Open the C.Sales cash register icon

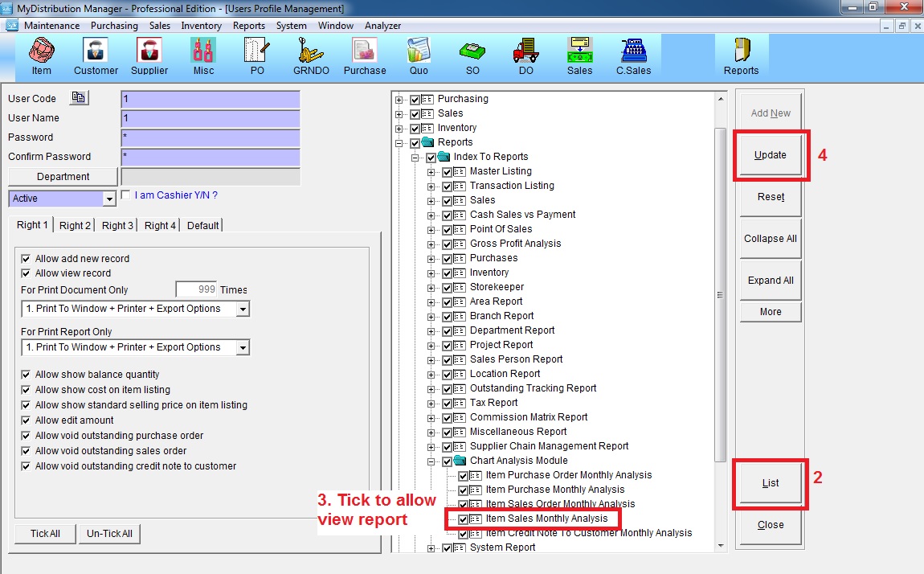[x=633, y=55]
